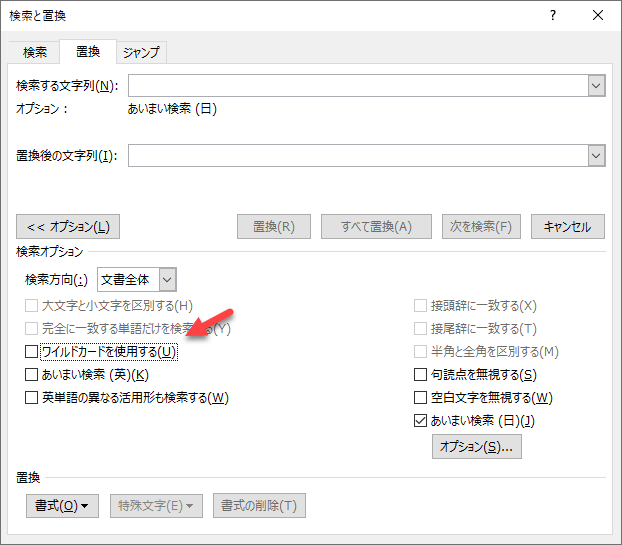The height and width of the screenshot is (545, 622).
Task: Expand the 検索する文字列 dropdown arrow
Action: pyautogui.click(x=596, y=86)
